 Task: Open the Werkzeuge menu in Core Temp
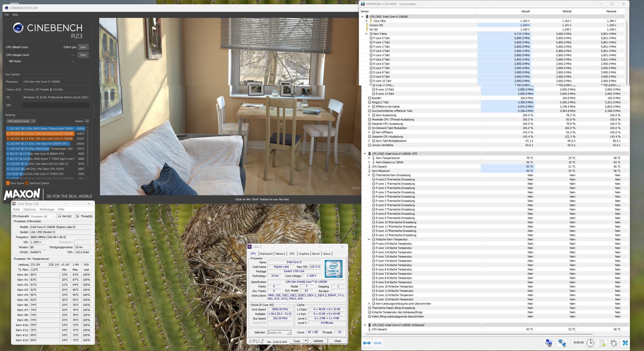(x=47, y=209)
